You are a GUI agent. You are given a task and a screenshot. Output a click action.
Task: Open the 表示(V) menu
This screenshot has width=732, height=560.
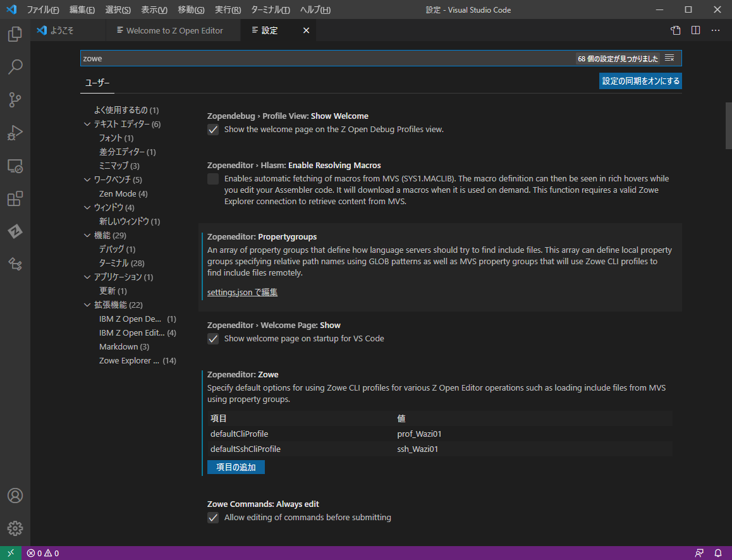(154, 10)
